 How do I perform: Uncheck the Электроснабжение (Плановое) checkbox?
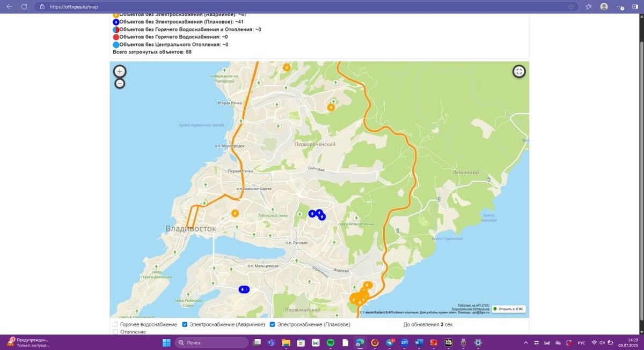point(272,325)
